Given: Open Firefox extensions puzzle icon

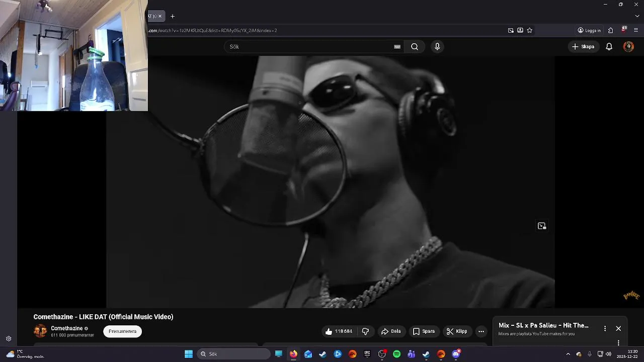Looking at the screenshot, I should pyautogui.click(x=611, y=30).
